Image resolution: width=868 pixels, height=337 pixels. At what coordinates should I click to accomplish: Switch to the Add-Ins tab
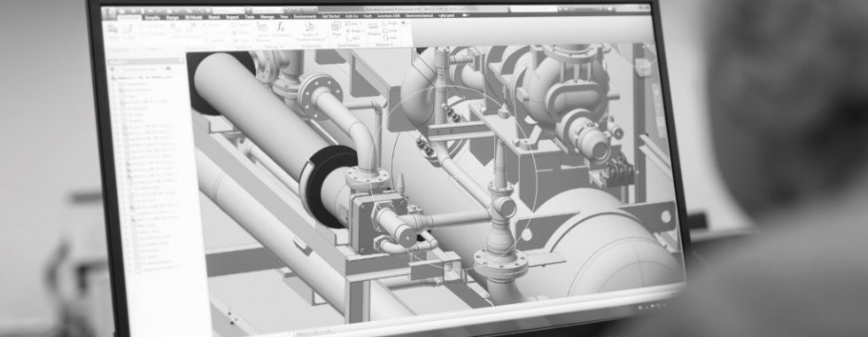[x=352, y=16]
